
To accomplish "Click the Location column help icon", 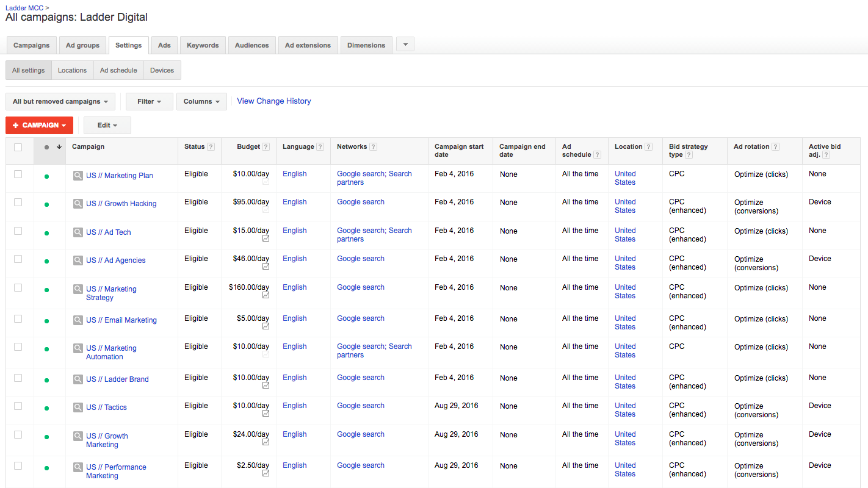I will coord(648,146).
